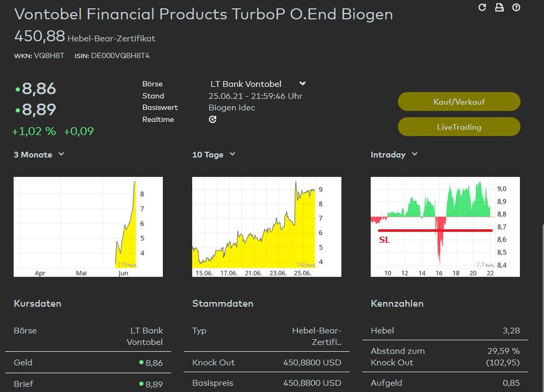Click the green realtime dot beside Geld 8,86
The height and width of the screenshot is (392, 544).
pos(143,362)
